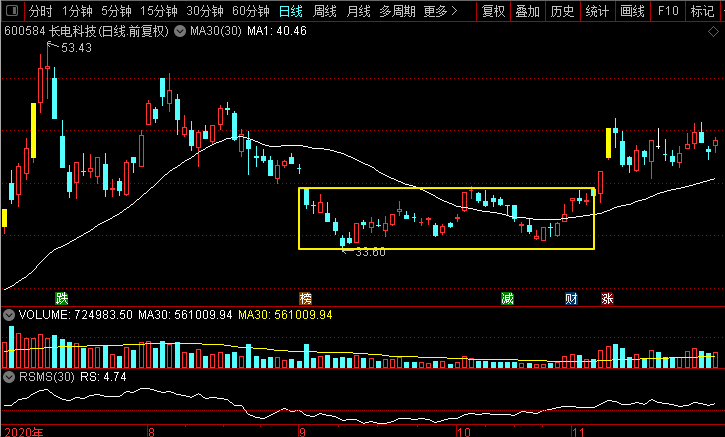This screenshot has height=437, width=725.
Task: Activate the 画线 drawing tool
Action: tap(632, 11)
